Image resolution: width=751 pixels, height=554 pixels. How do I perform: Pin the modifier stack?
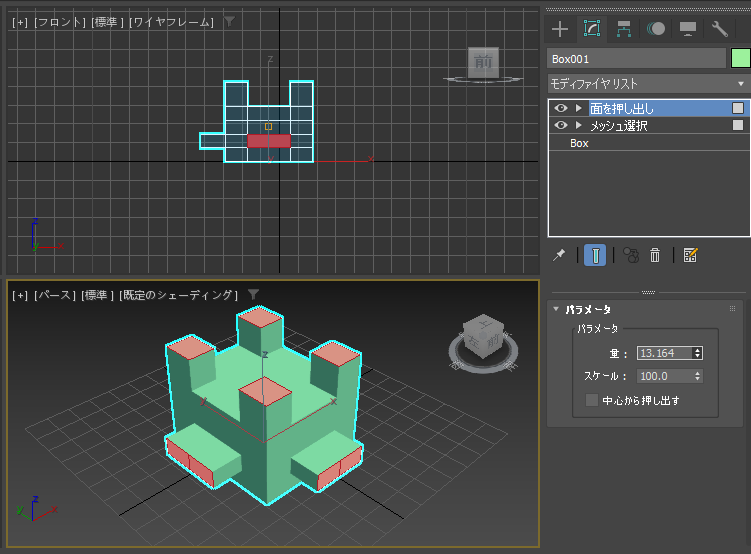tap(559, 255)
